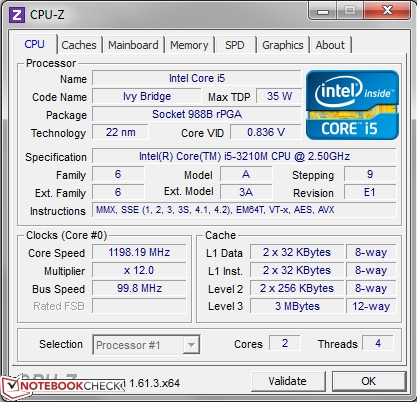This screenshot has width=417, height=402.
Task: Click the empty Rated FSB field
Action: (139, 306)
